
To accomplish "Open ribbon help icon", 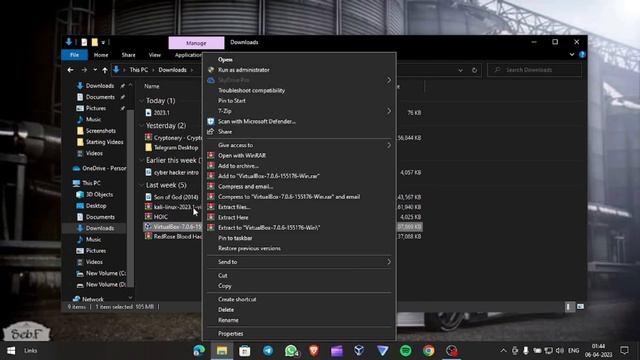I will point(582,55).
